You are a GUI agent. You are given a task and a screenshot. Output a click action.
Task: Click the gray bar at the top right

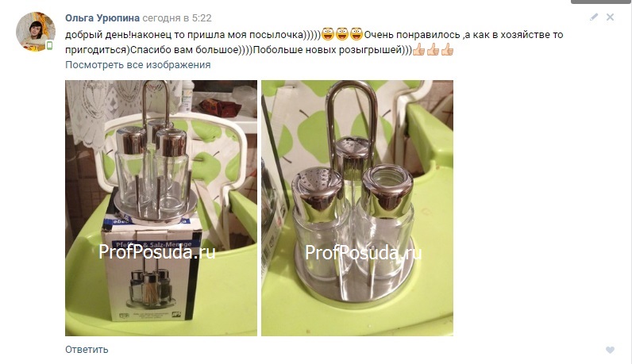click(x=601, y=2)
